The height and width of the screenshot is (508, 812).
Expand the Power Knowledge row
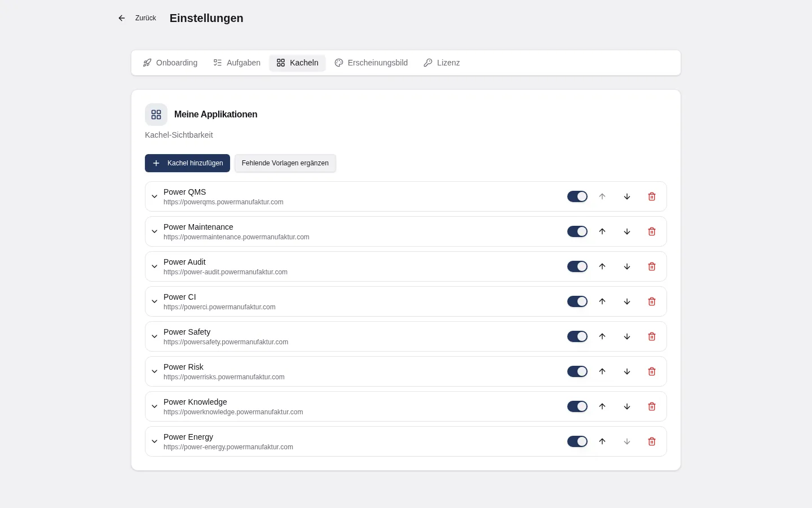pos(155,406)
